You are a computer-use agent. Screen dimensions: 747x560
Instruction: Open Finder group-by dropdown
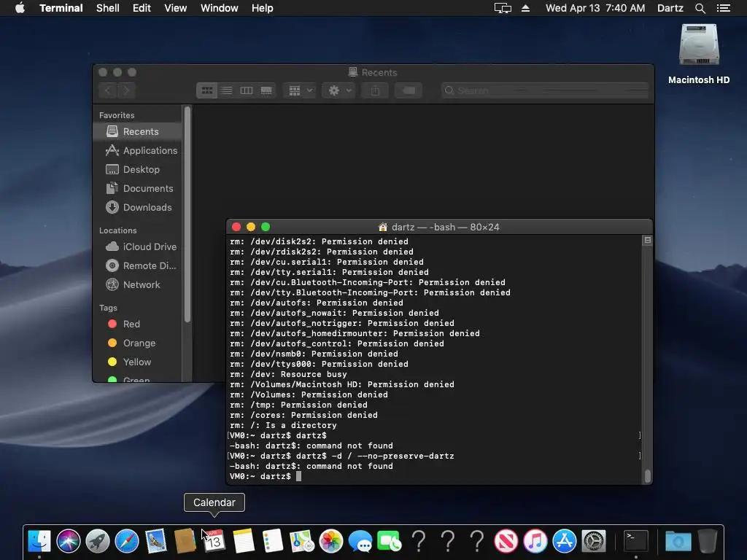click(300, 90)
